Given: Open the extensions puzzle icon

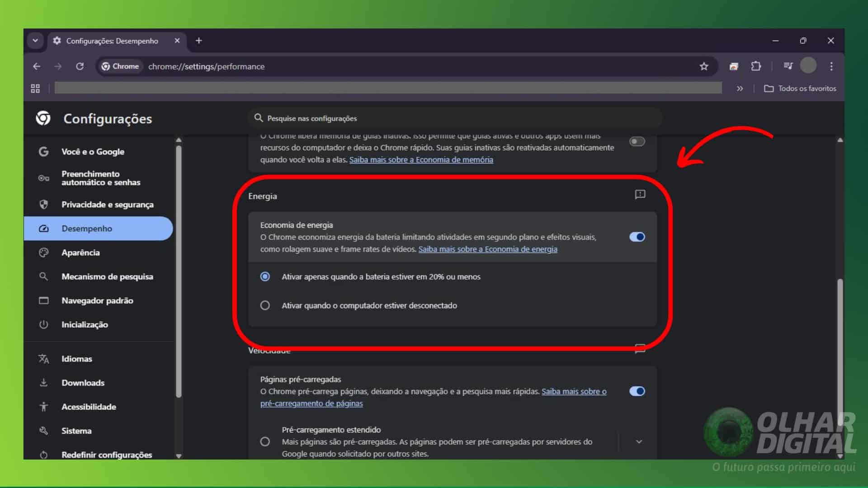Looking at the screenshot, I should tap(756, 66).
